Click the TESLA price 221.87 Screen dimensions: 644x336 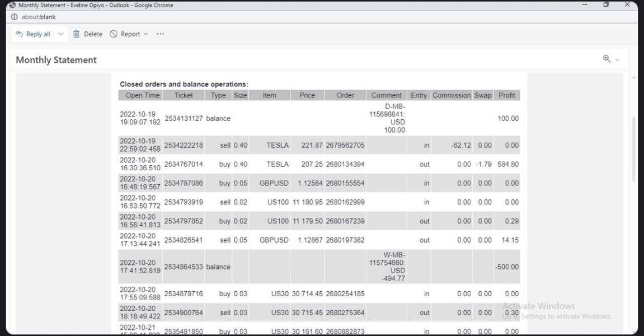pos(312,145)
